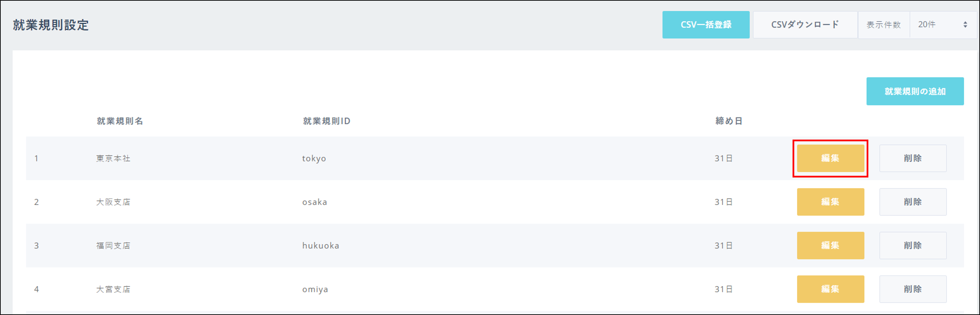The width and height of the screenshot is (980, 315).
Task: Click the CSV一括登録 button
Action: 706,25
